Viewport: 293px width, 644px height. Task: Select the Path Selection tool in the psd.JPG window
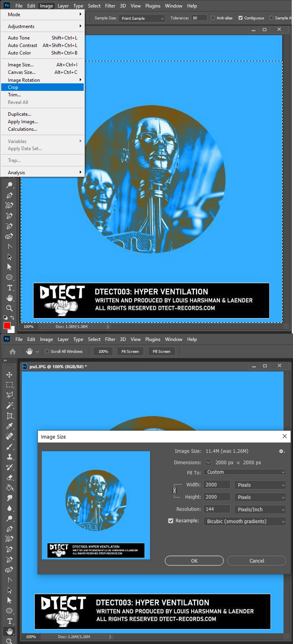point(9,590)
